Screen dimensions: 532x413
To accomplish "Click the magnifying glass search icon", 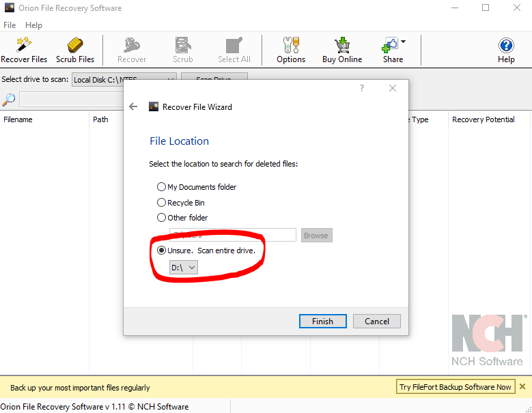I will (9, 100).
